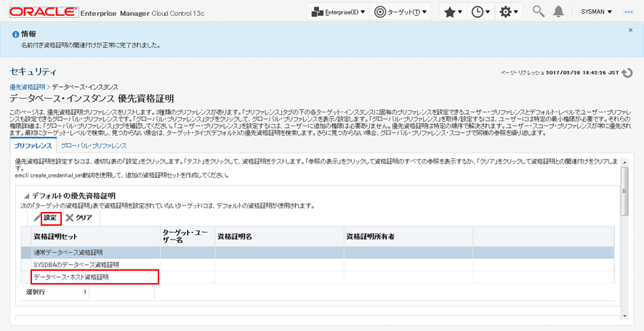Viewport: 644px width, 331px height.
Task: Click the クリア button
Action: (79, 218)
